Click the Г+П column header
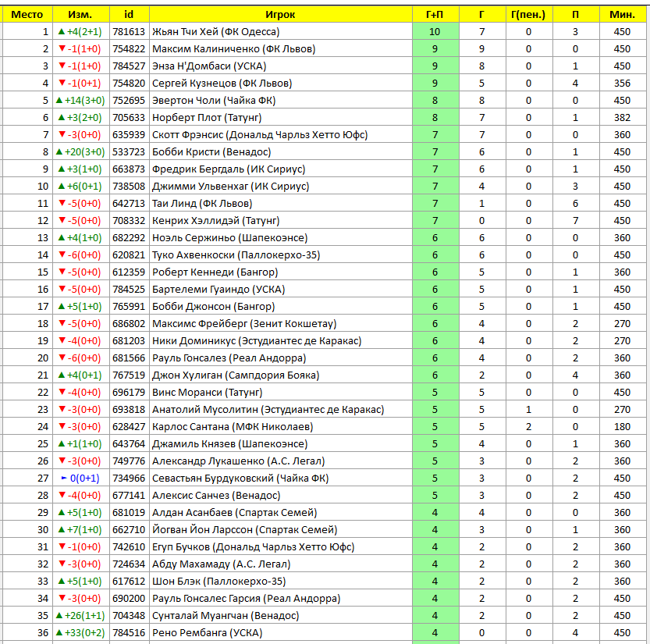 pyautogui.click(x=435, y=15)
